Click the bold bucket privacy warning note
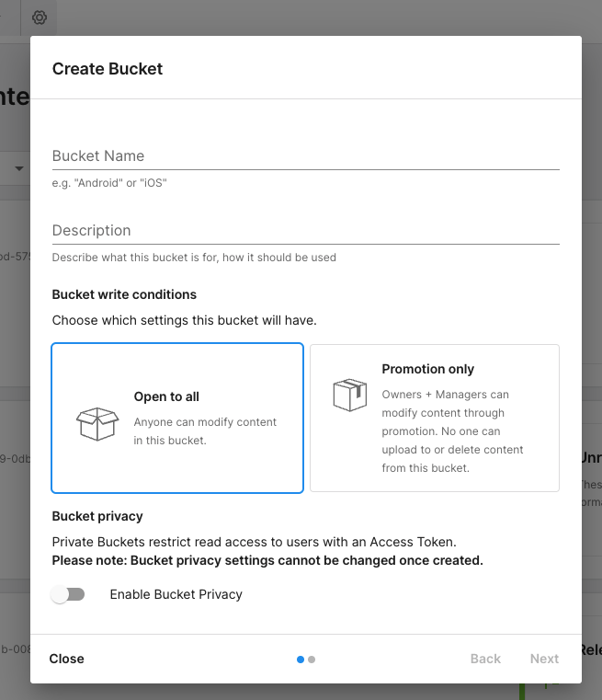602x700 pixels. point(267,560)
